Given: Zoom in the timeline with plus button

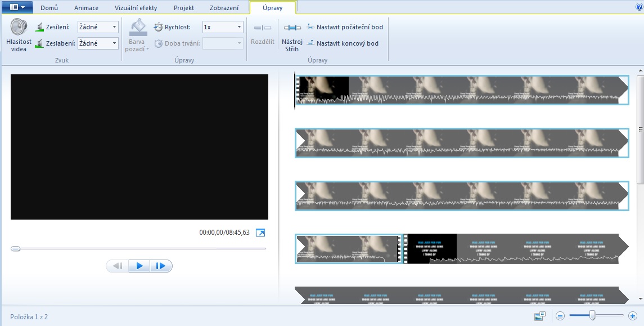Looking at the screenshot, I should (x=633, y=316).
